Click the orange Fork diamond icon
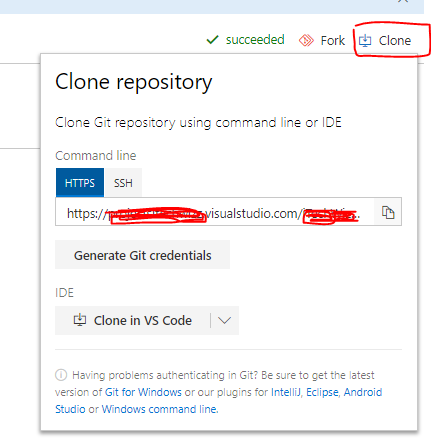The image size is (431, 445). [x=306, y=40]
